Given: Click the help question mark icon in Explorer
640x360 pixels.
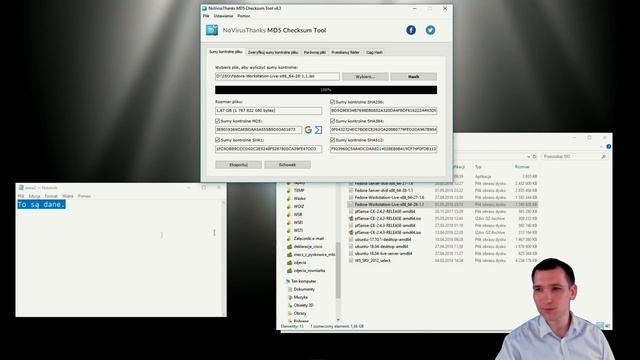Looking at the screenshot, I should pyautogui.click(x=609, y=146).
